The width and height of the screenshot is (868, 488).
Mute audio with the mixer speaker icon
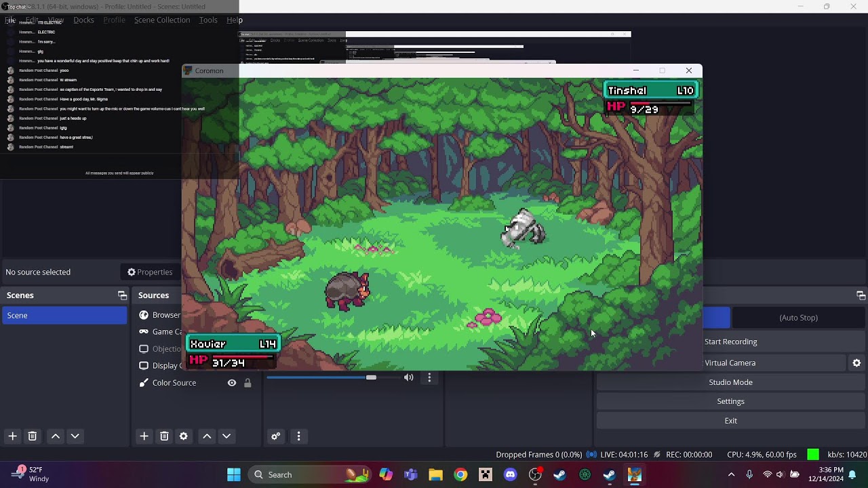tap(408, 378)
